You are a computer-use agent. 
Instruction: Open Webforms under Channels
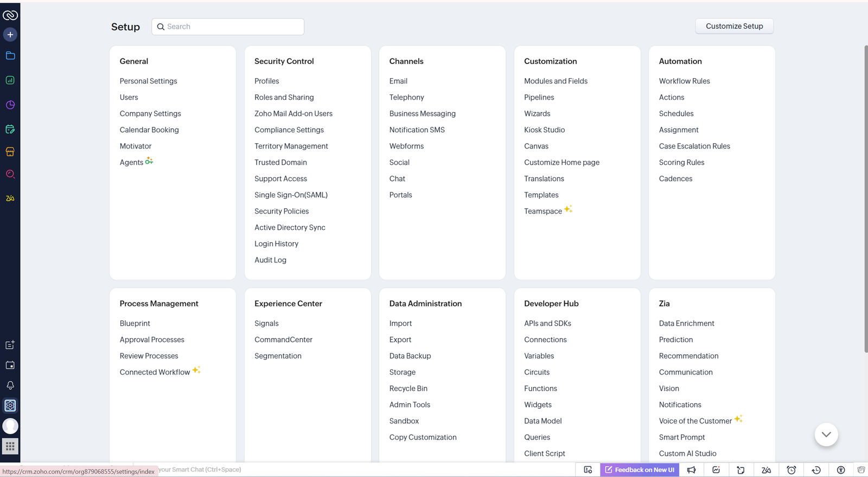point(406,146)
